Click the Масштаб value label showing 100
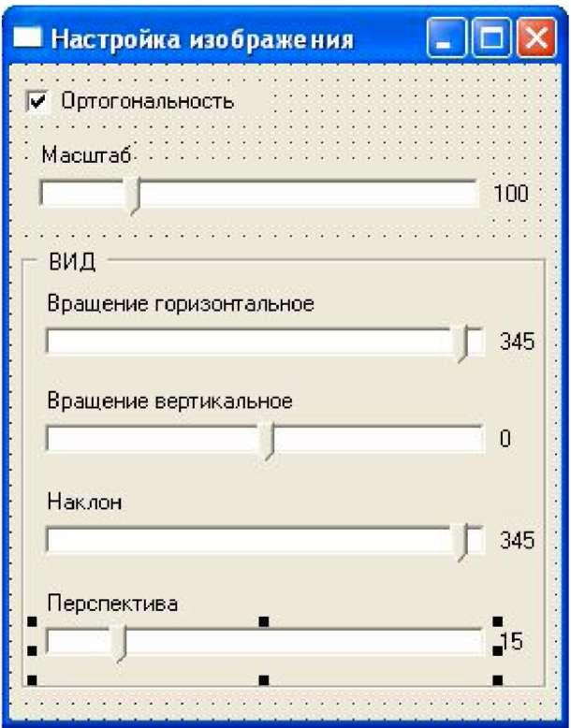The width and height of the screenshot is (571, 728). click(510, 195)
